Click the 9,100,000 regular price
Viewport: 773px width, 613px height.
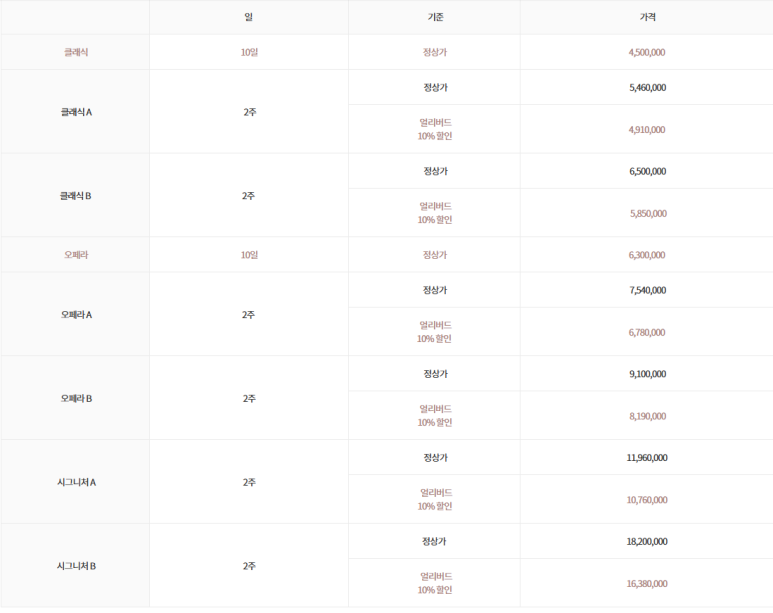click(x=647, y=374)
